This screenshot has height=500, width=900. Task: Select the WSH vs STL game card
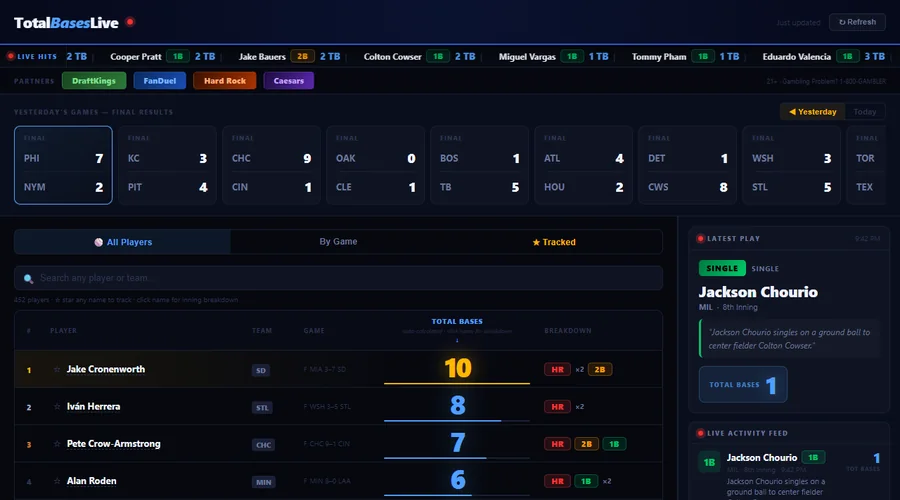tap(792, 165)
